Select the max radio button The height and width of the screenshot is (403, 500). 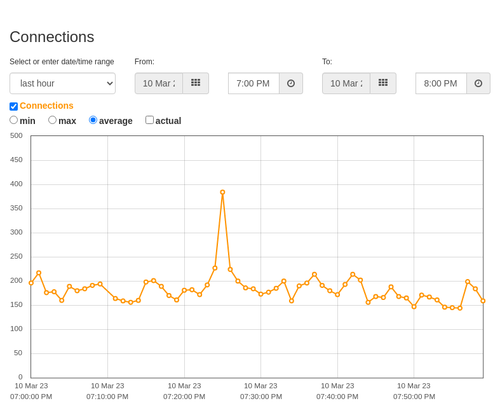(x=52, y=120)
